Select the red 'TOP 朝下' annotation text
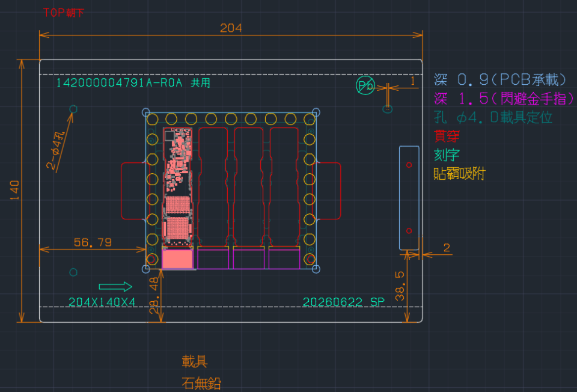Viewport: 577px width, 392px height. (x=63, y=13)
